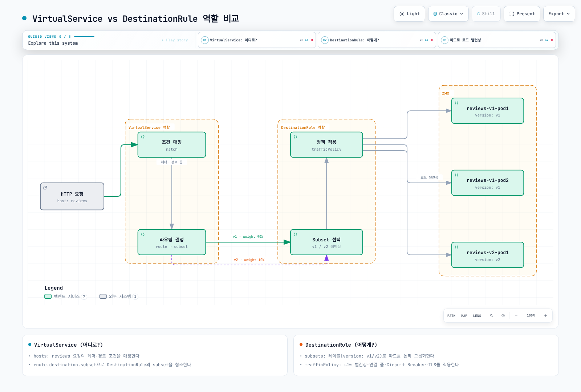This screenshot has width=581, height=392.
Task: Open the Export dropdown menu
Action: pos(559,14)
